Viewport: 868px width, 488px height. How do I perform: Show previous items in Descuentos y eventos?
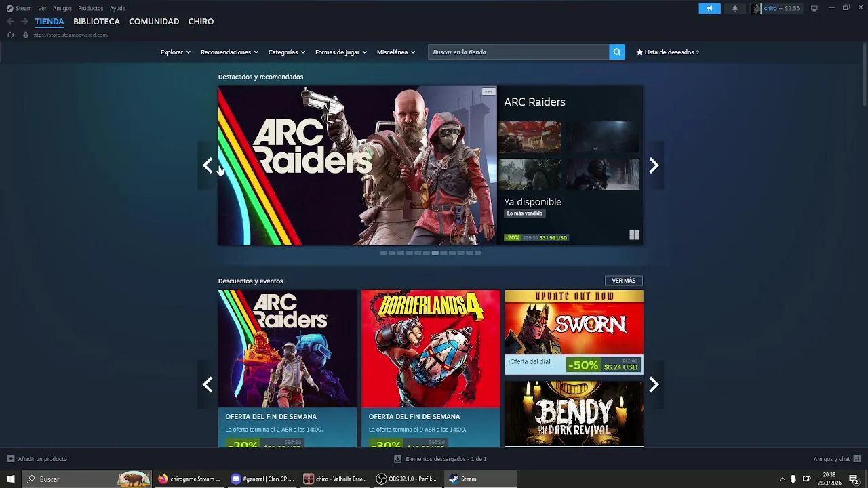point(208,384)
